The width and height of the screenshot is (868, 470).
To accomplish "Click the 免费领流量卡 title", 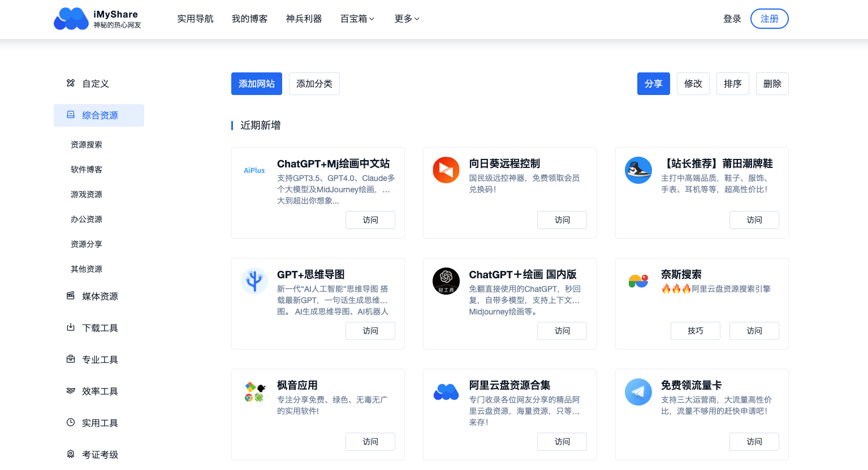I will [x=692, y=385].
